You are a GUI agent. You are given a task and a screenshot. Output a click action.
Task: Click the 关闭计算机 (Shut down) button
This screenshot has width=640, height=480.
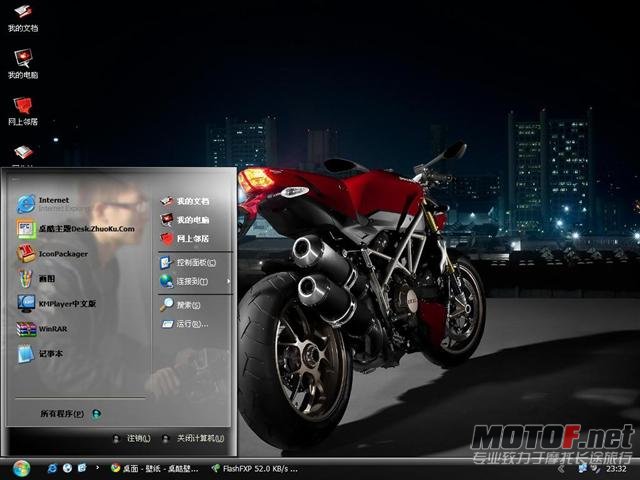tap(193, 438)
